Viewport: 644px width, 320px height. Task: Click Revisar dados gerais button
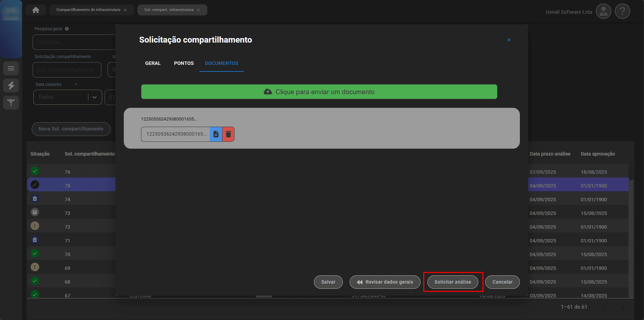click(385, 282)
